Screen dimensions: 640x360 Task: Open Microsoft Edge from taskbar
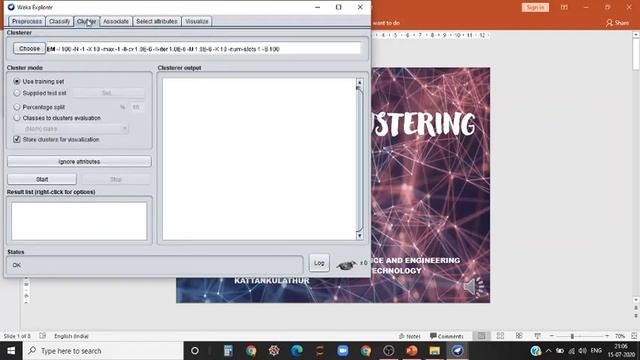297,351
